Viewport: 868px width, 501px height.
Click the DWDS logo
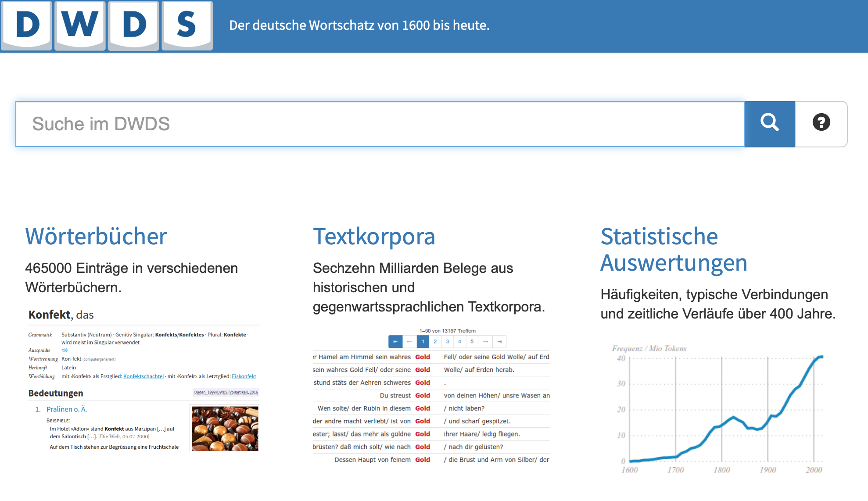[x=107, y=25]
